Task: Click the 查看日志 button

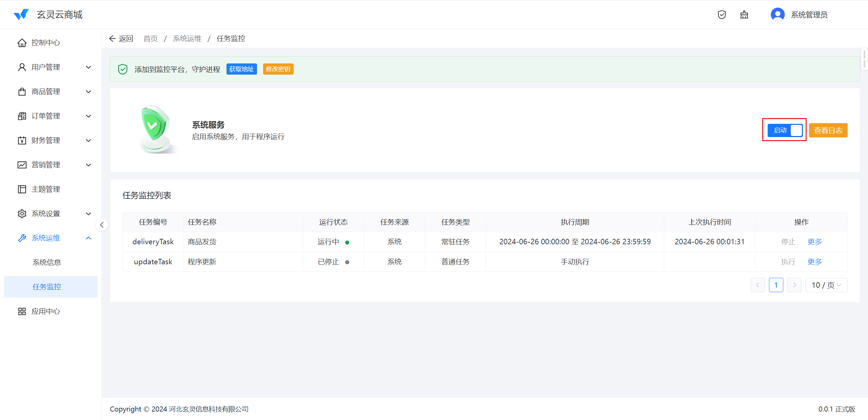Action: click(x=828, y=130)
